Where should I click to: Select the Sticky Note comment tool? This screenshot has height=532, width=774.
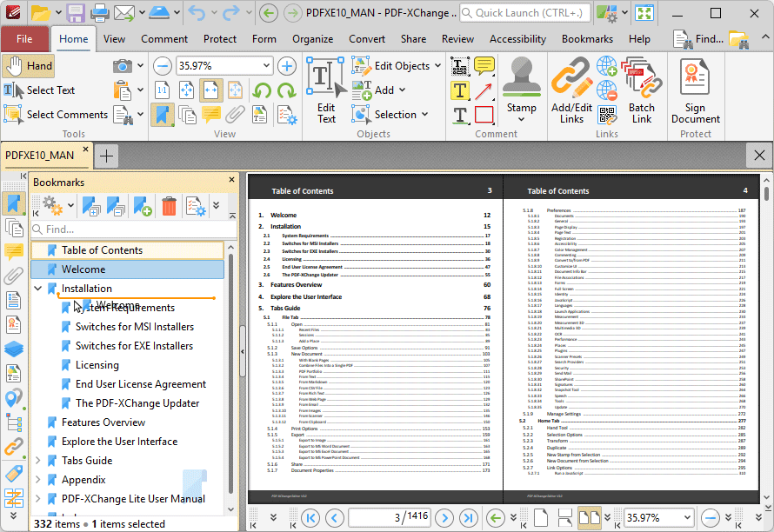tap(484, 66)
